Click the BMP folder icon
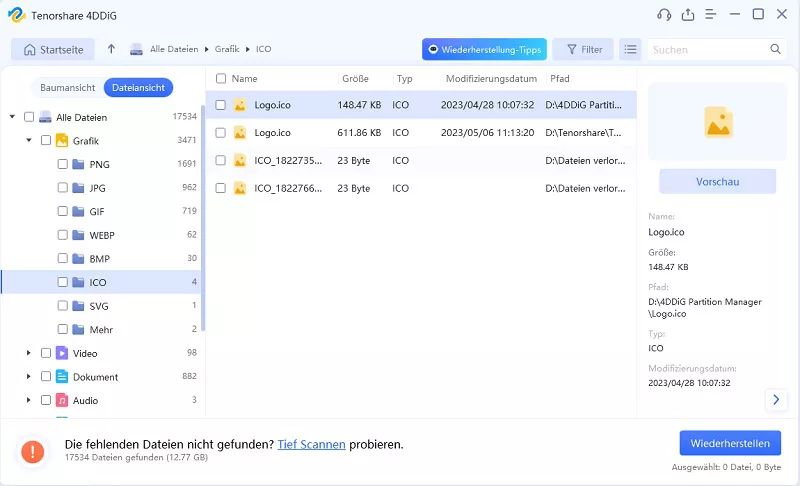 [x=78, y=259]
